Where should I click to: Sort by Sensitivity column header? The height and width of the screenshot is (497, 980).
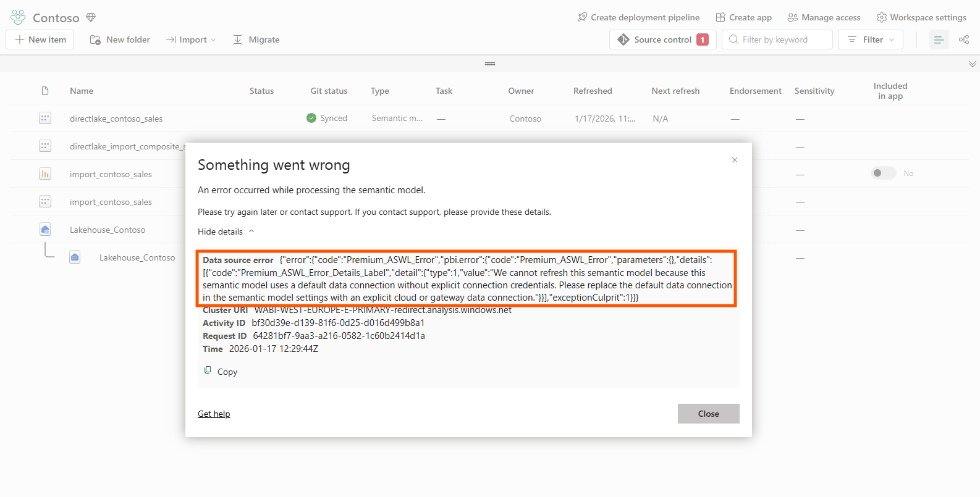(x=814, y=91)
